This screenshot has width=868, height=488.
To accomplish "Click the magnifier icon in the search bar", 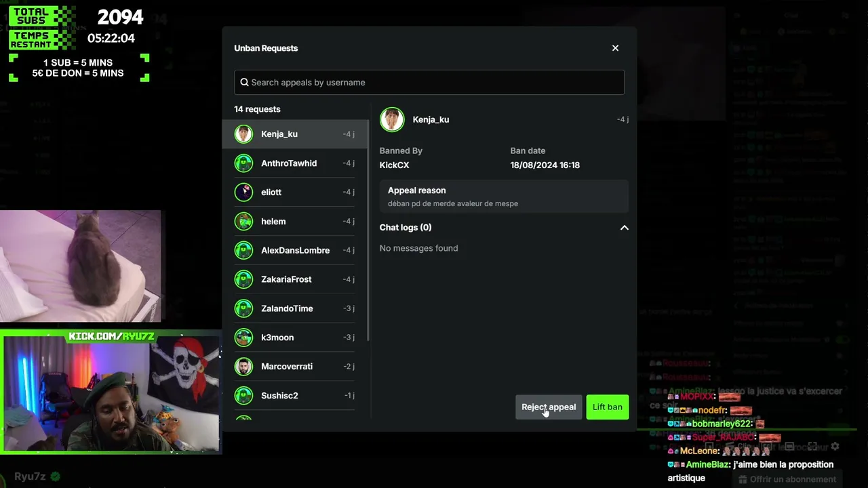I will click(244, 83).
